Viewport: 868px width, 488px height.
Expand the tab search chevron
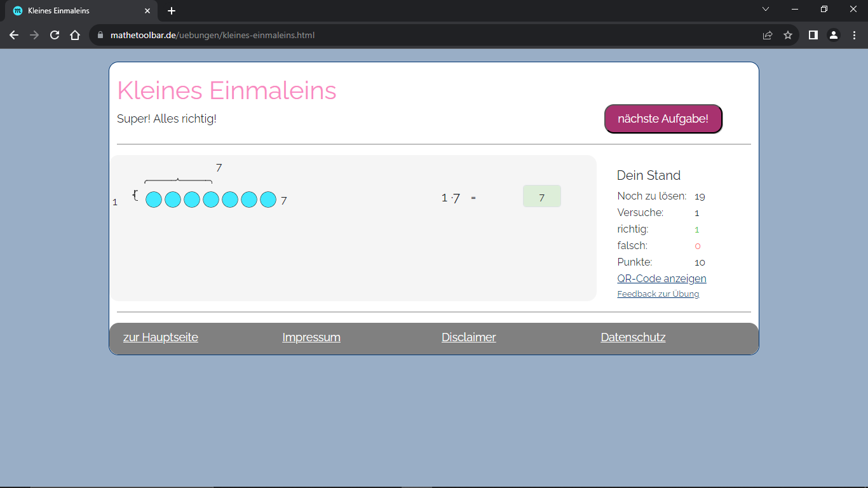click(x=766, y=10)
